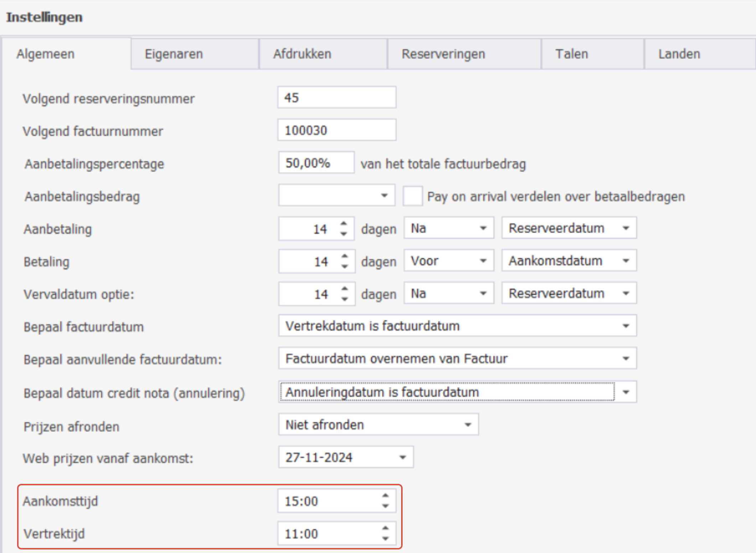Open Aankomstdatum dropdown for Betaling

626,261
